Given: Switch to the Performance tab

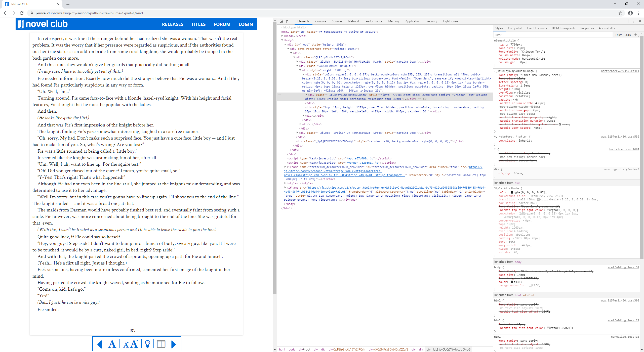Looking at the screenshot, I should click(374, 21).
